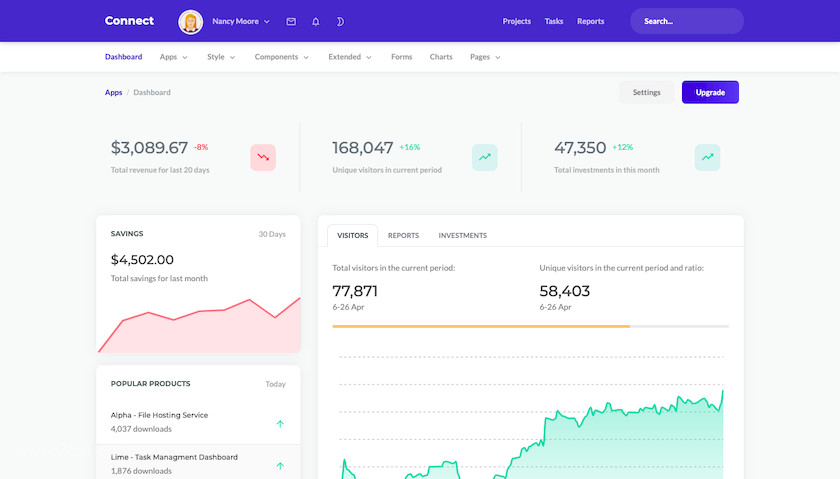Click the orange visitors progress bar
Viewport: 840px width, 479px height.
pyautogui.click(x=481, y=326)
